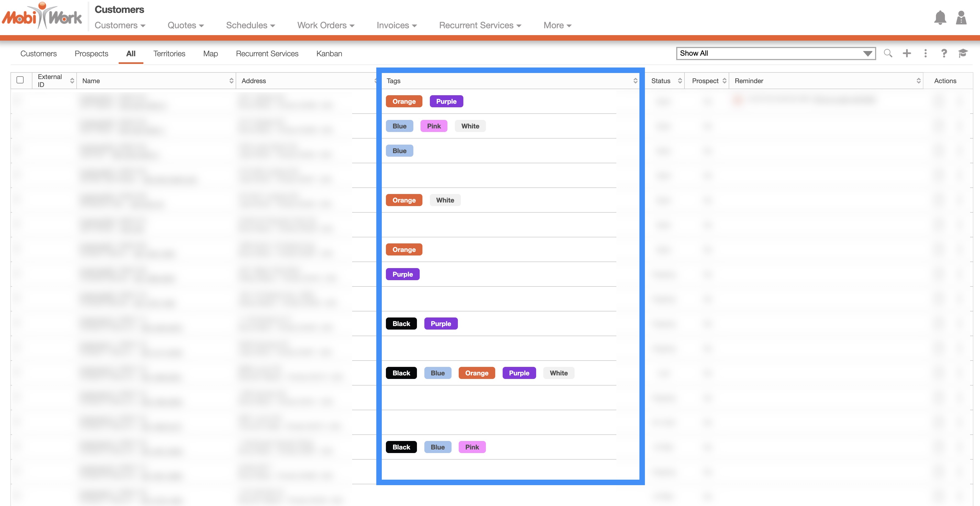The height and width of the screenshot is (506, 980).
Task: Switch to the Kanban tab
Action: click(329, 54)
